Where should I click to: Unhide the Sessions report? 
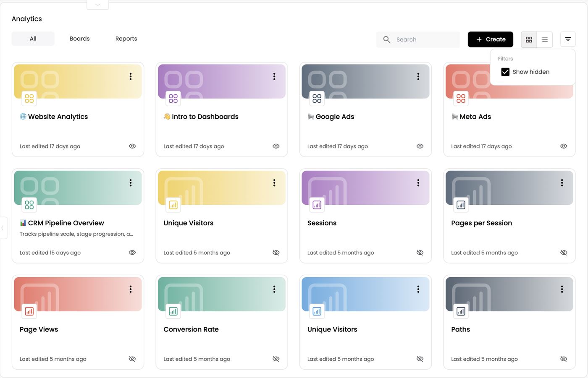[x=420, y=253]
